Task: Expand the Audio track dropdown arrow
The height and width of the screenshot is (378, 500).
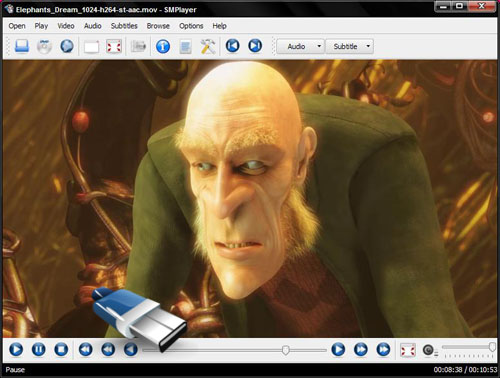Action: (319, 46)
